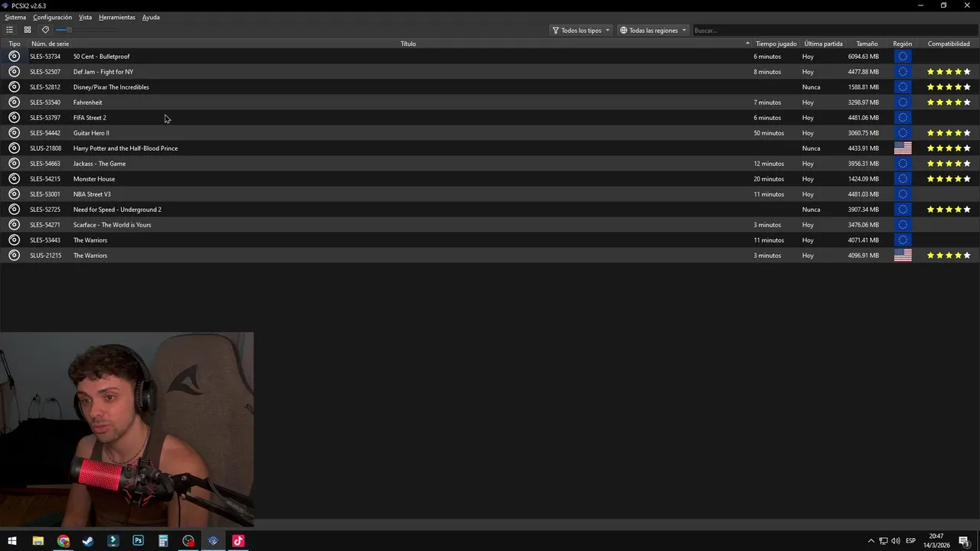Image resolution: width=980 pixels, height=551 pixels.
Task: Click the 6094.63 MB size cell
Action: pyautogui.click(x=864, y=56)
